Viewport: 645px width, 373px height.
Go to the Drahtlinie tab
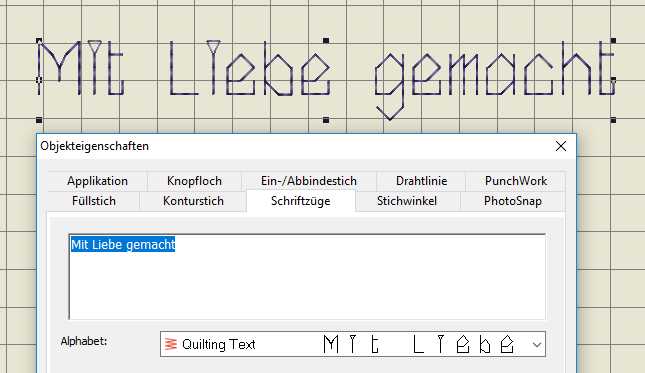point(421,181)
